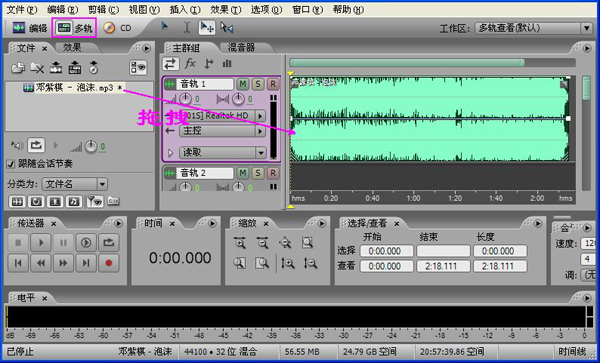This screenshot has width=600, height=363.
Task: Click the zoom out vertically icon
Action: coord(310,263)
